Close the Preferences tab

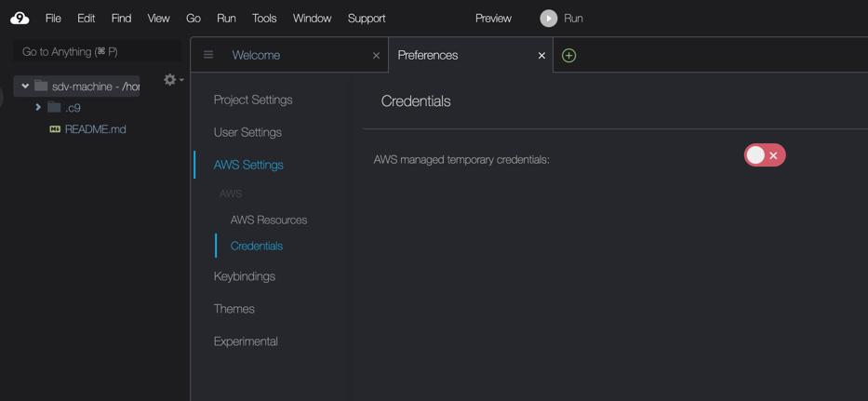pyautogui.click(x=542, y=56)
